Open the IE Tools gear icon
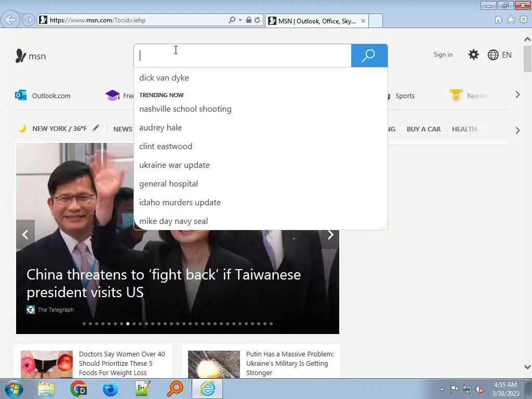The image size is (532, 399). (x=524, y=20)
